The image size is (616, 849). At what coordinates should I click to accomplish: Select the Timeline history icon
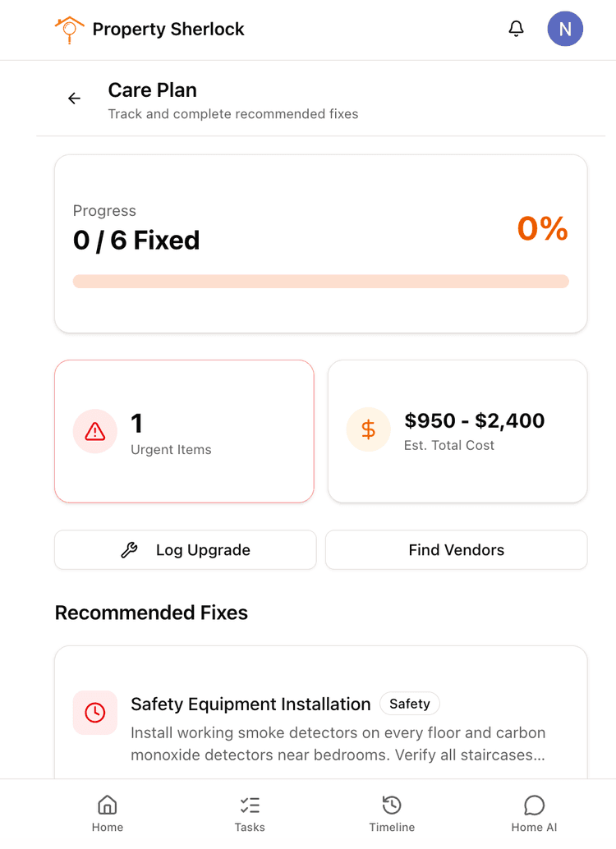pyautogui.click(x=392, y=805)
